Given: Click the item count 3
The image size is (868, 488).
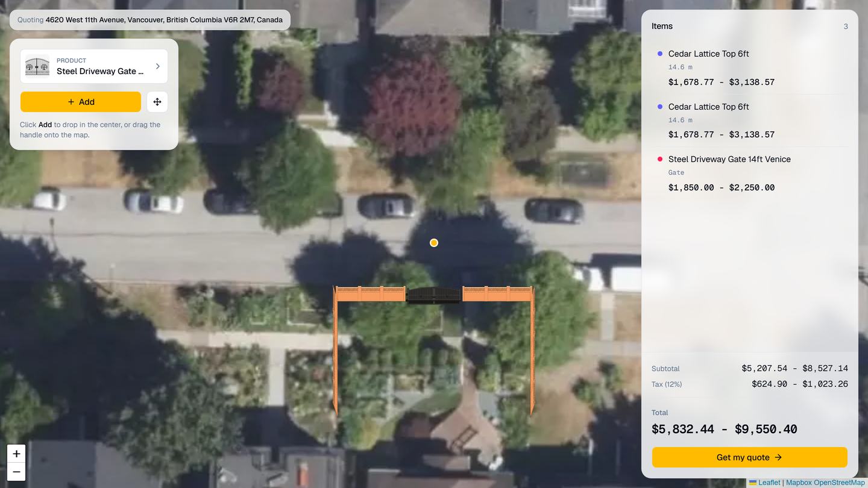Looking at the screenshot, I should (x=846, y=27).
